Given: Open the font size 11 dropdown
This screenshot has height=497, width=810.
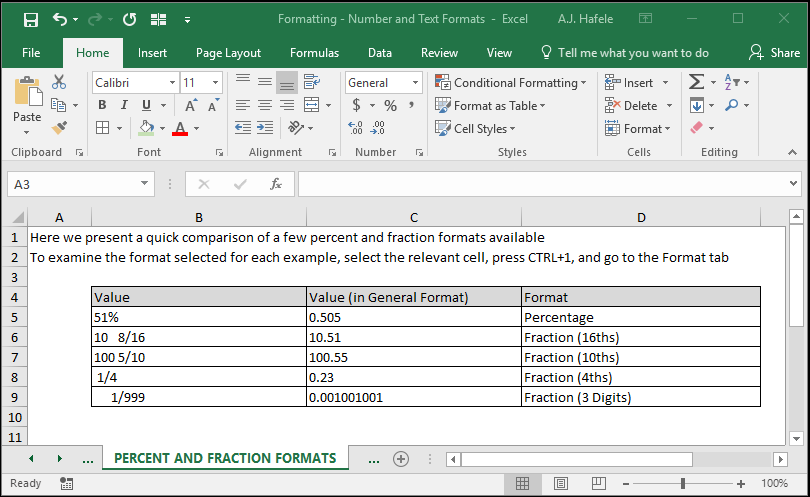Looking at the screenshot, I should (215, 83).
